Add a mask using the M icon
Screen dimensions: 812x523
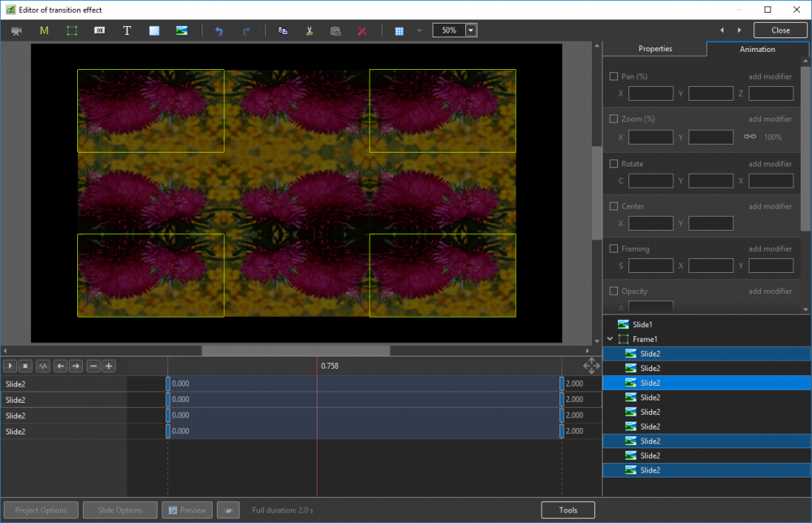[44, 31]
